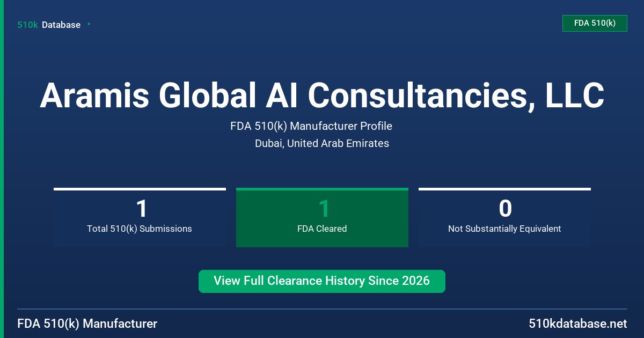Open the Not Substantially Equivalent card
644x338 pixels.
(x=504, y=217)
